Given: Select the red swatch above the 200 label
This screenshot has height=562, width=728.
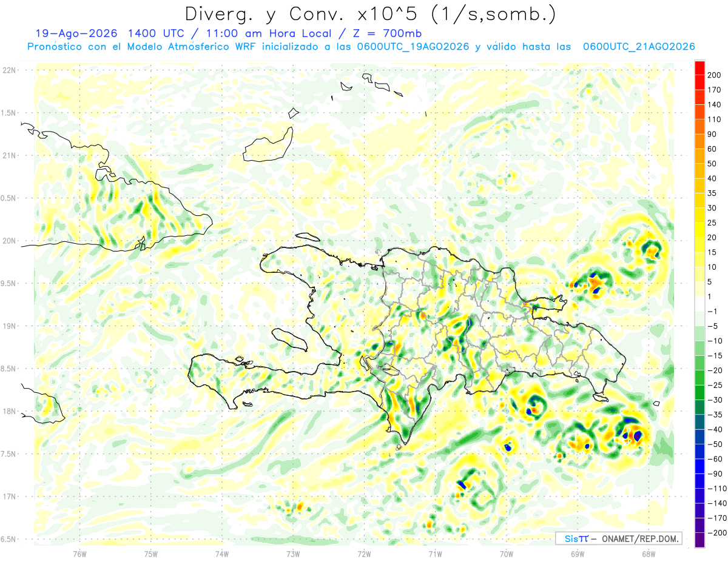Looking at the screenshot, I should tap(699, 67).
